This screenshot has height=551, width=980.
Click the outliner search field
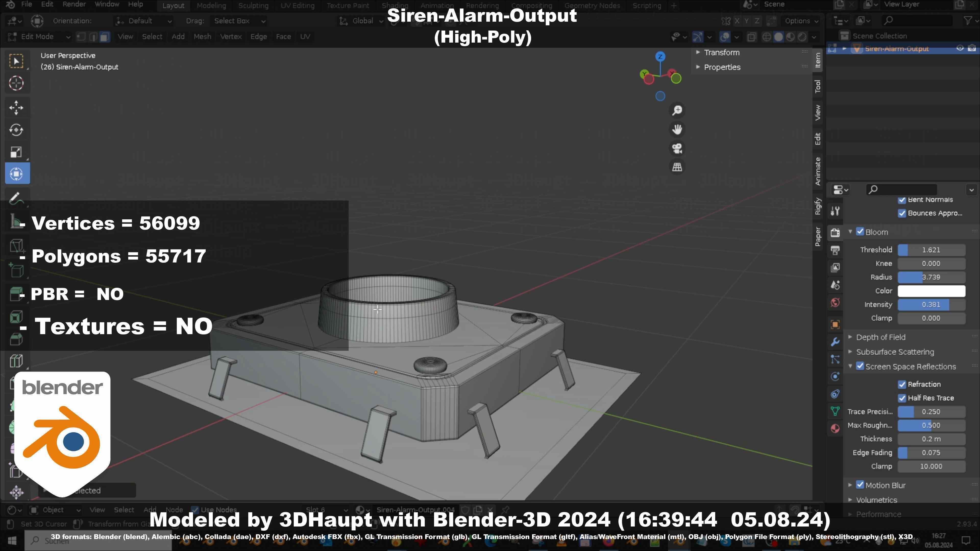click(x=918, y=21)
